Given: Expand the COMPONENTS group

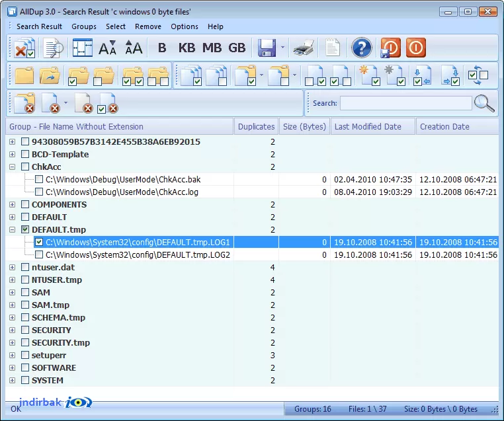Looking at the screenshot, I should [12, 205].
